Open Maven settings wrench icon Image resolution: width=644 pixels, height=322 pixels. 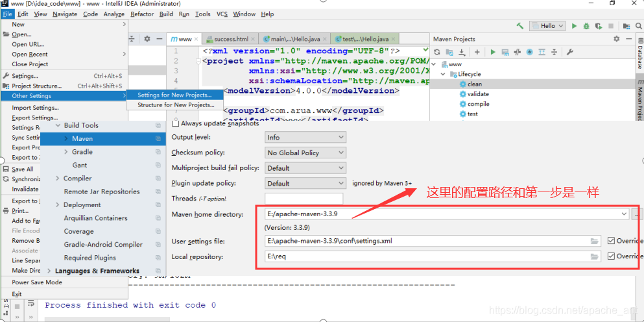[569, 52]
